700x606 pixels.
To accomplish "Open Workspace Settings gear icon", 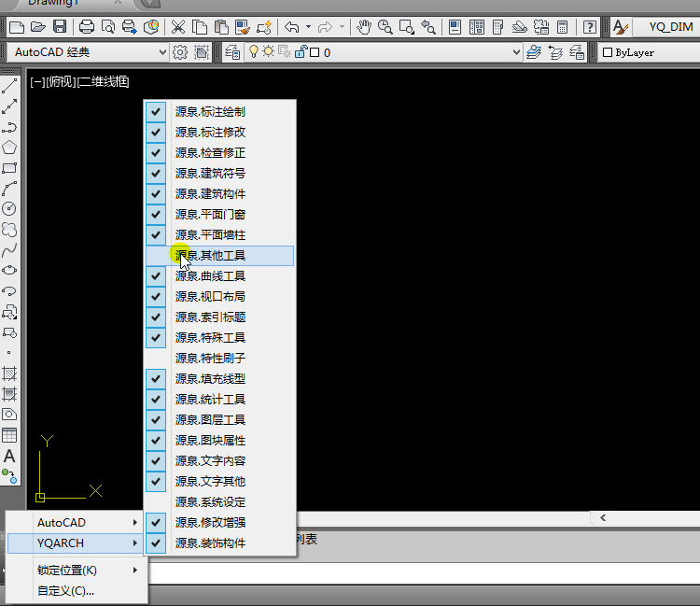I will 180,52.
